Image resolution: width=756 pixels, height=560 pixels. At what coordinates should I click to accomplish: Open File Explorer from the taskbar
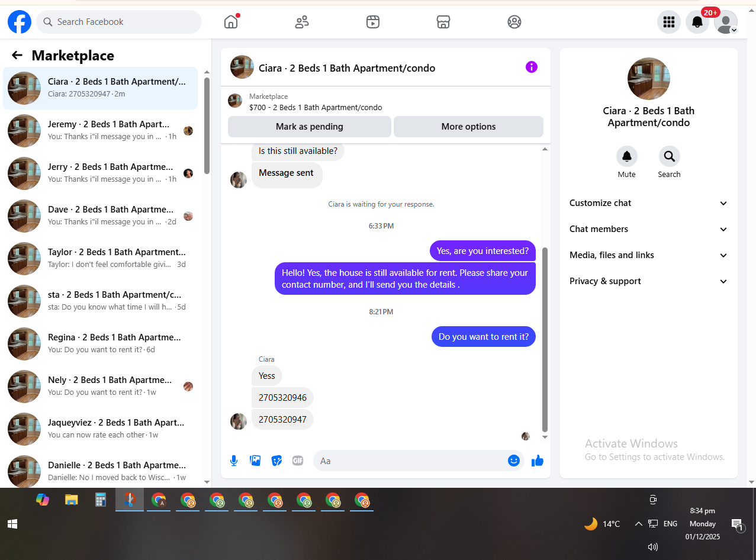click(x=72, y=500)
